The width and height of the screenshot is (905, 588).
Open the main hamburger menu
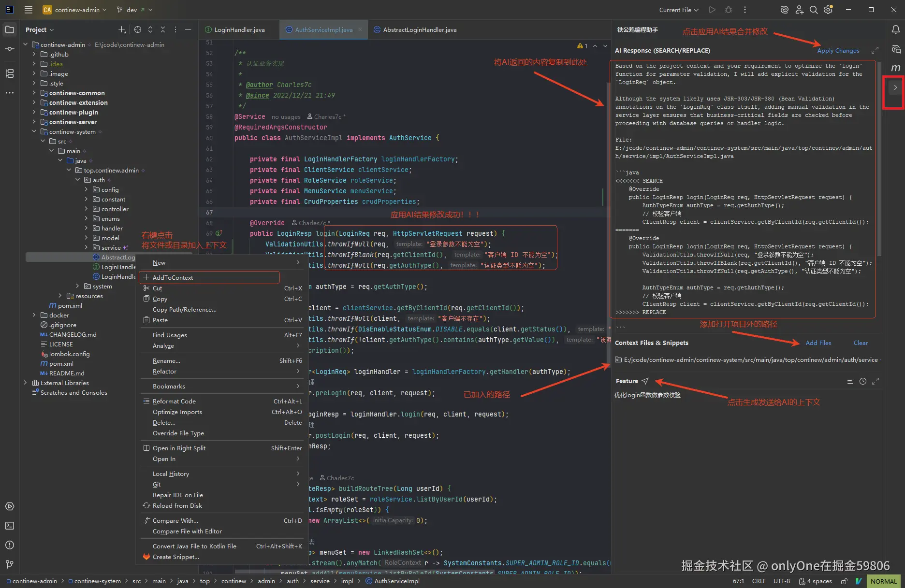coord(29,10)
